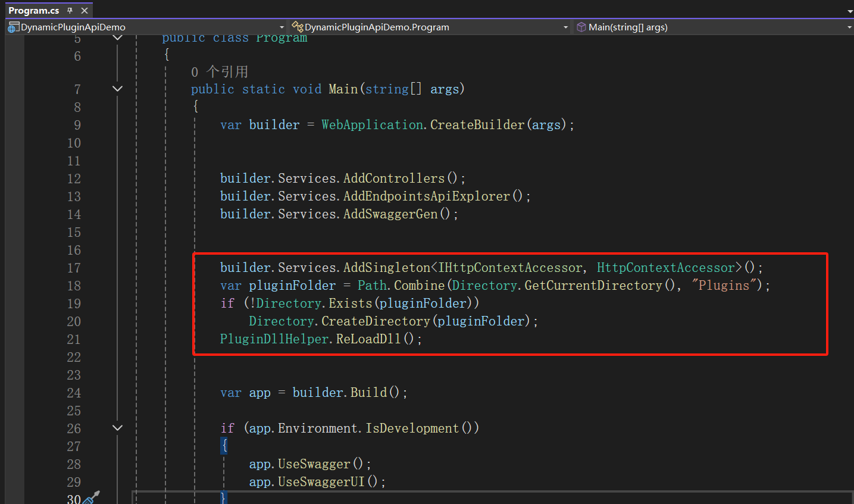Image resolution: width=854 pixels, height=504 pixels.
Task: Click the Main method cube icon
Action: coord(581,27)
